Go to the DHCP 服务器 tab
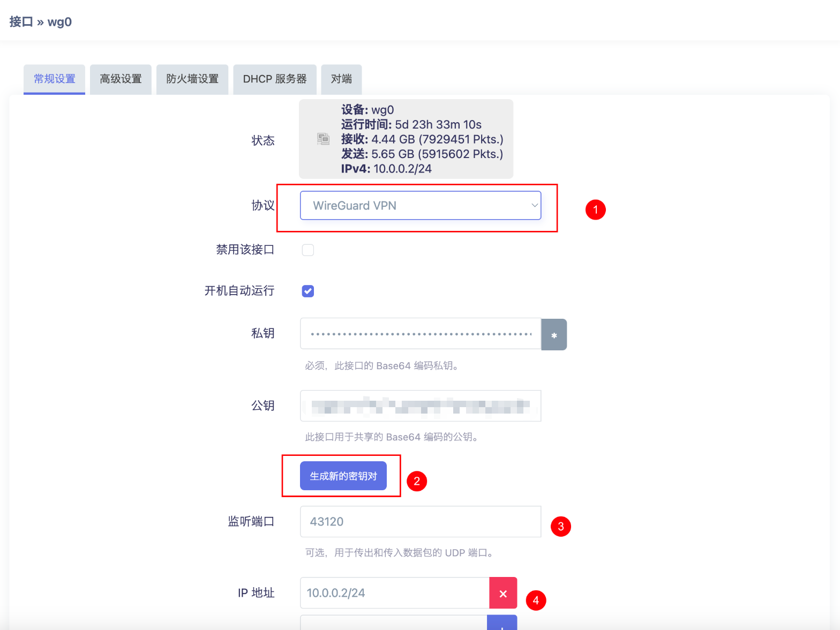The height and width of the screenshot is (630, 840). 275,79
